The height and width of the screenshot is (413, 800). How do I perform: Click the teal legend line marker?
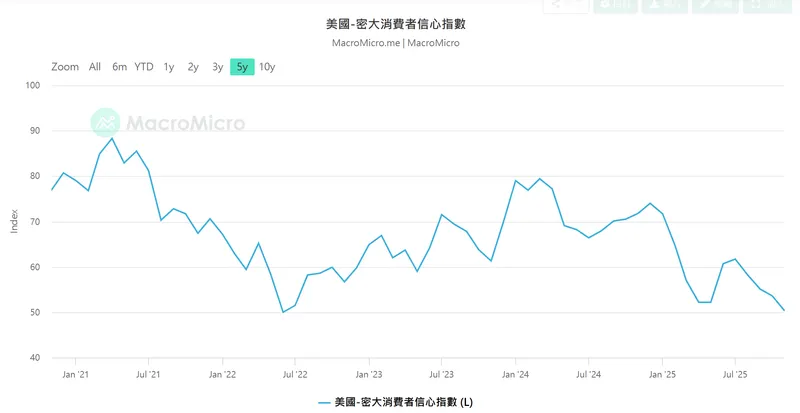pos(324,402)
